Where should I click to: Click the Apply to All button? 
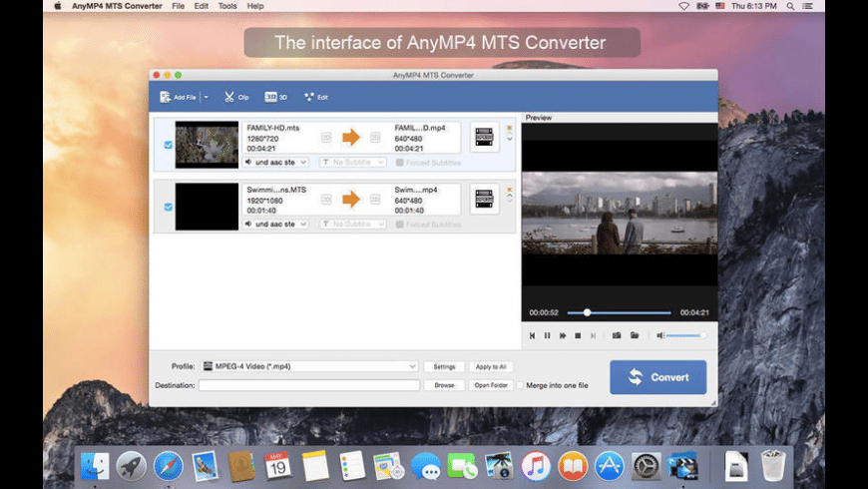[x=491, y=366]
